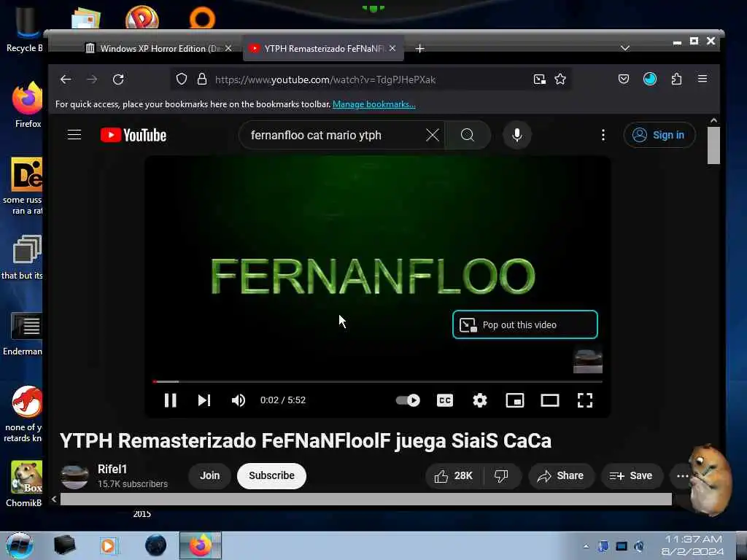Screen dimensions: 747x560
Task: Toggle closed captions CC
Action: (x=445, y=400)
